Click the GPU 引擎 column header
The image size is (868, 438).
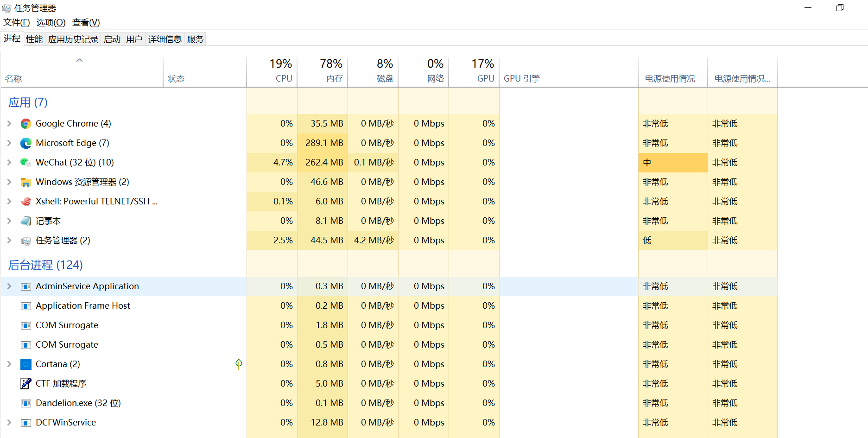point(569,72)
